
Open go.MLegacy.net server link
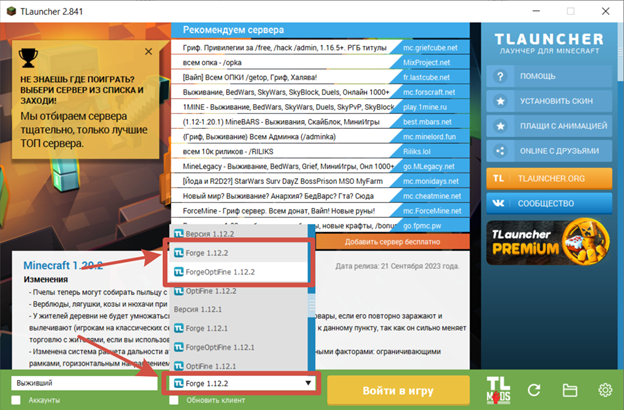tap(429, 166)
